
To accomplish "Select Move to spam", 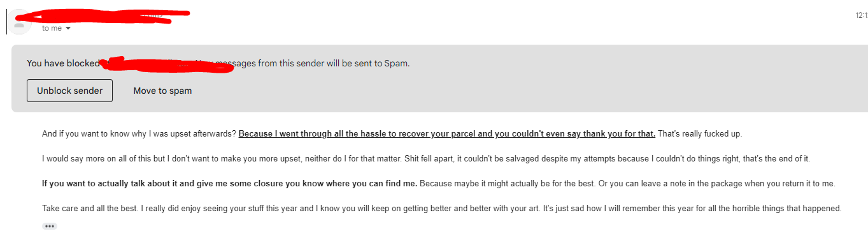I will coord(162,91).
